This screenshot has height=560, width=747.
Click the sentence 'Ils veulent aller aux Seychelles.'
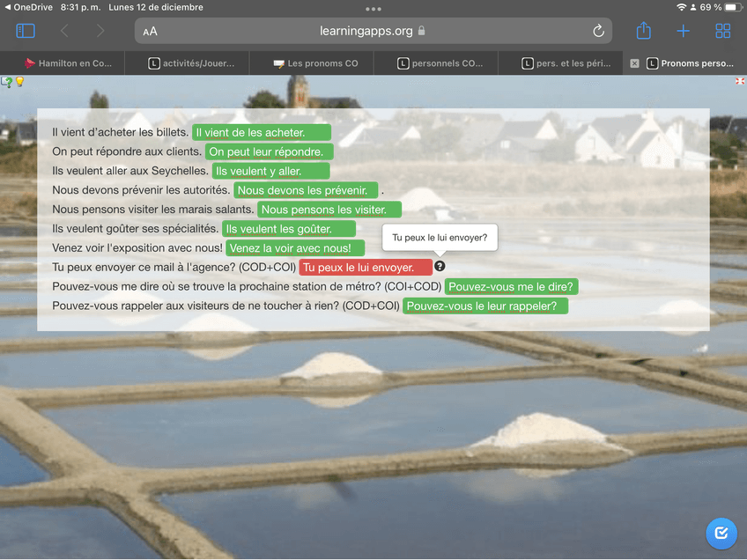130,171
